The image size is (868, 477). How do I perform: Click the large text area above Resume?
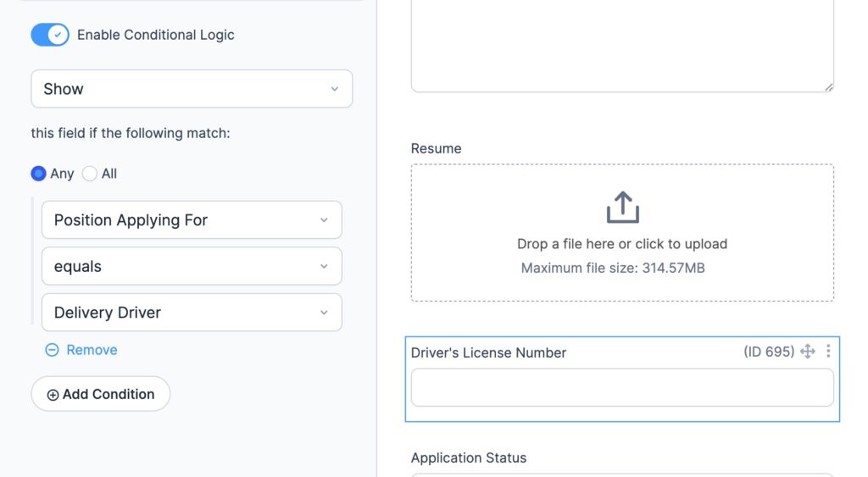[x=622, y=46]
